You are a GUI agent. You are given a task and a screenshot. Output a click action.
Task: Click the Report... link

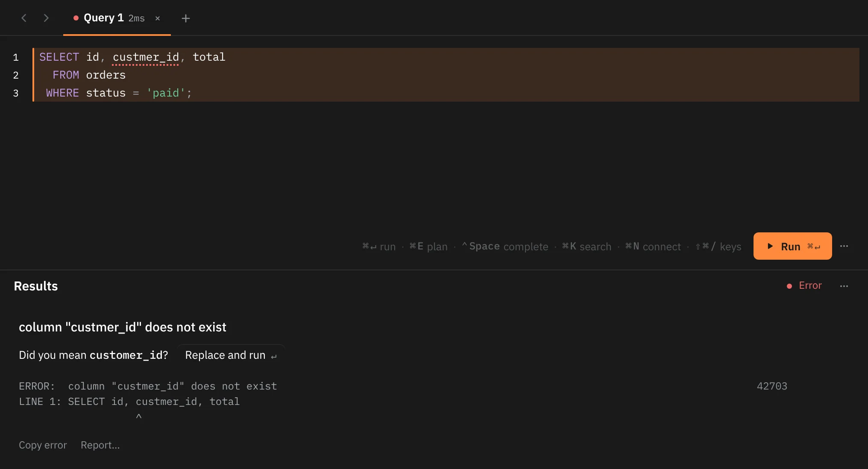pos(100,445)
